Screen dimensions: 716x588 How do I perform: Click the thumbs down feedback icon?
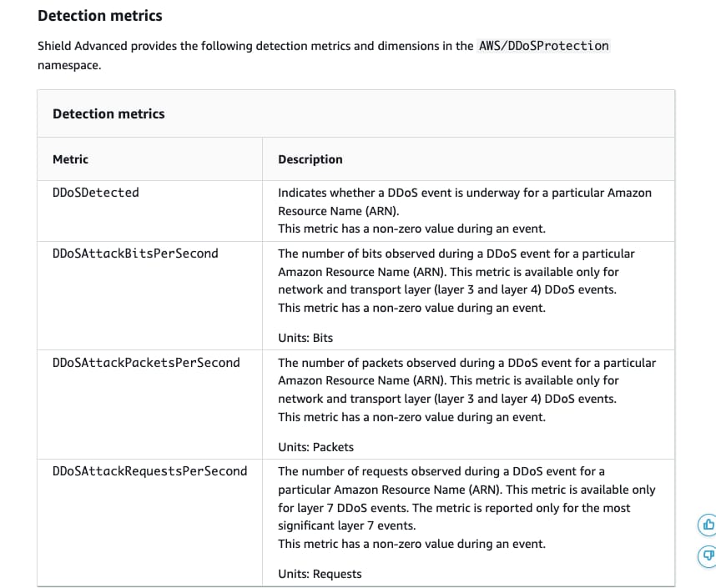(707, 554)
